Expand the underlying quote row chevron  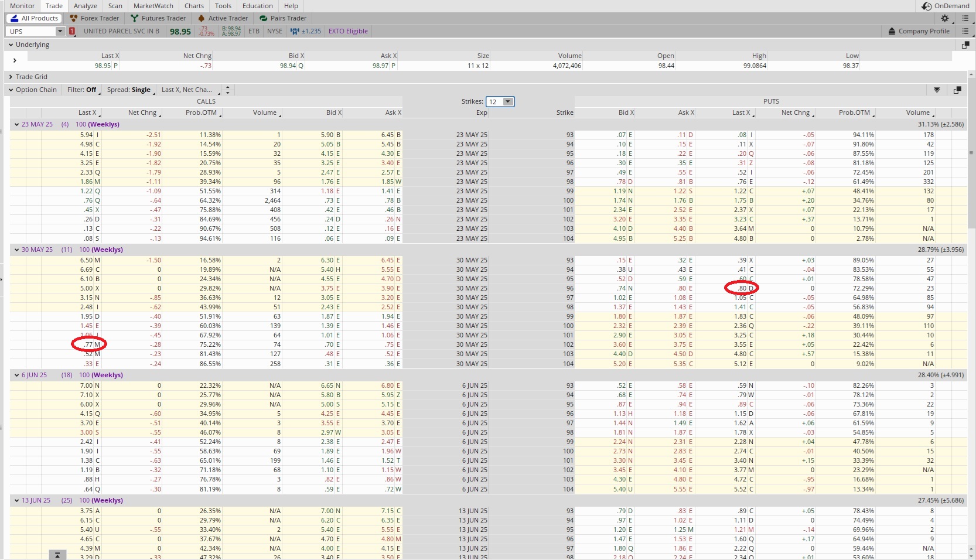pyautogui.click(x=15, y=60)
